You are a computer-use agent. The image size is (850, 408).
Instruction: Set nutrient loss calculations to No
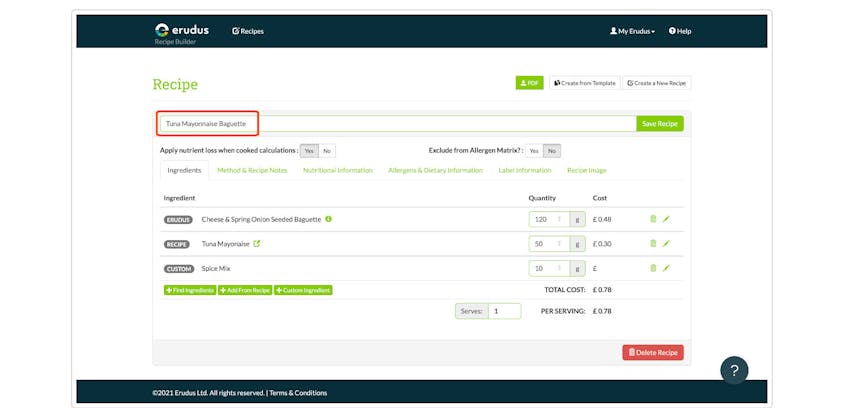[327, 151]
